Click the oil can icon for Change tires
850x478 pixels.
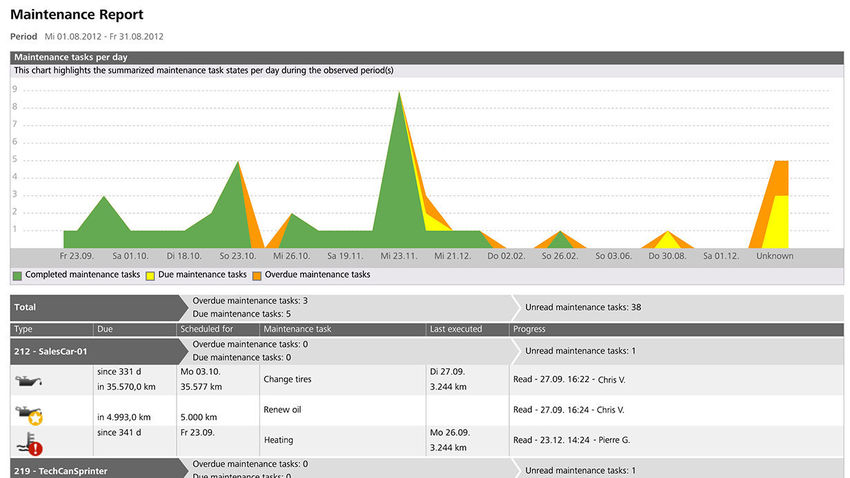pos(28,380)
